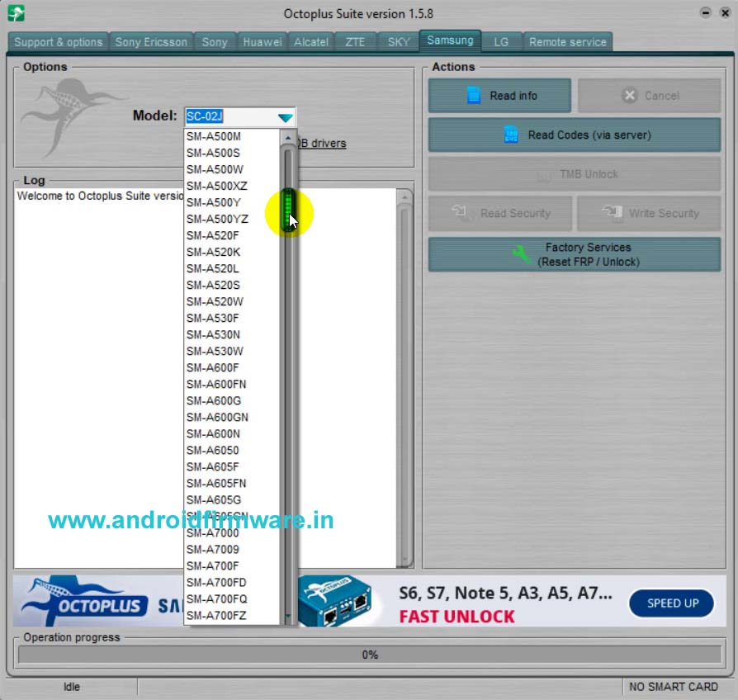
Task: Click the Write Security button
Action: point(649,214)
